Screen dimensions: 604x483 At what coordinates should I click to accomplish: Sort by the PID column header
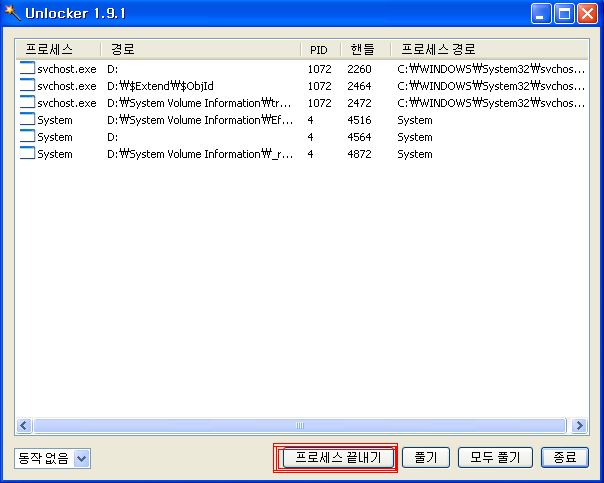point(320,49)
